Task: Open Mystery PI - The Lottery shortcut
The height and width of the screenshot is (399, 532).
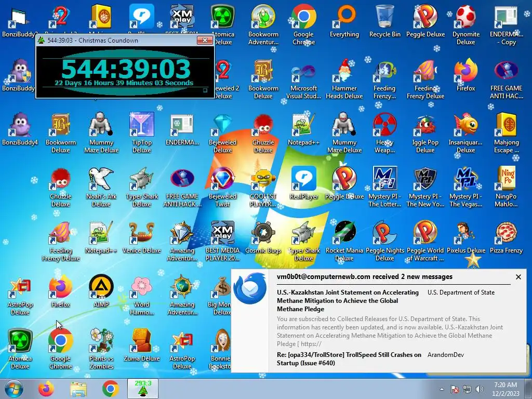Action: 385,187
